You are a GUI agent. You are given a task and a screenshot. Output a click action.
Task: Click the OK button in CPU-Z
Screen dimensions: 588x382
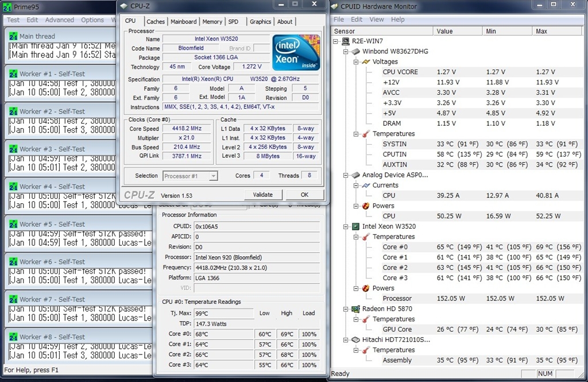(304, 195)
